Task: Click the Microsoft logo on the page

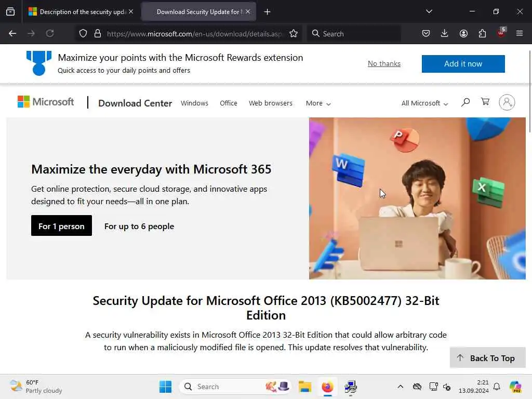Action: coord(46,101)
